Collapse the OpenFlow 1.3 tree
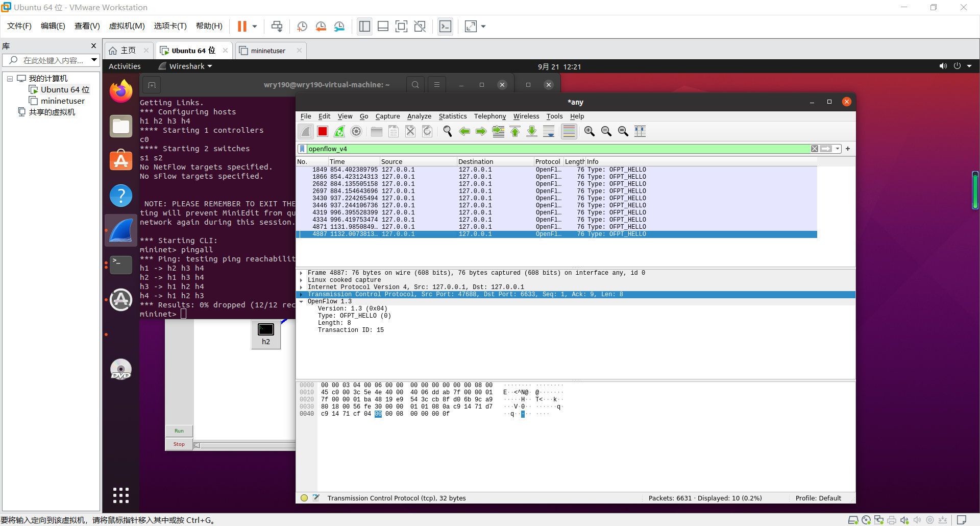The width and height of the screenshot is (980, 526). [301, 302]
